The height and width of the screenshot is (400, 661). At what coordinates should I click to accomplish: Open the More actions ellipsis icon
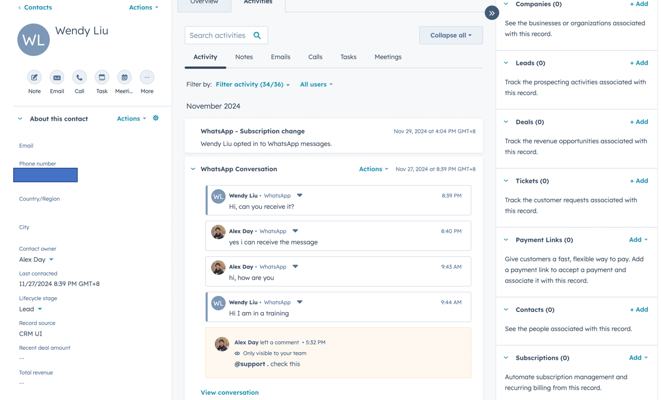tap(147, 78)
